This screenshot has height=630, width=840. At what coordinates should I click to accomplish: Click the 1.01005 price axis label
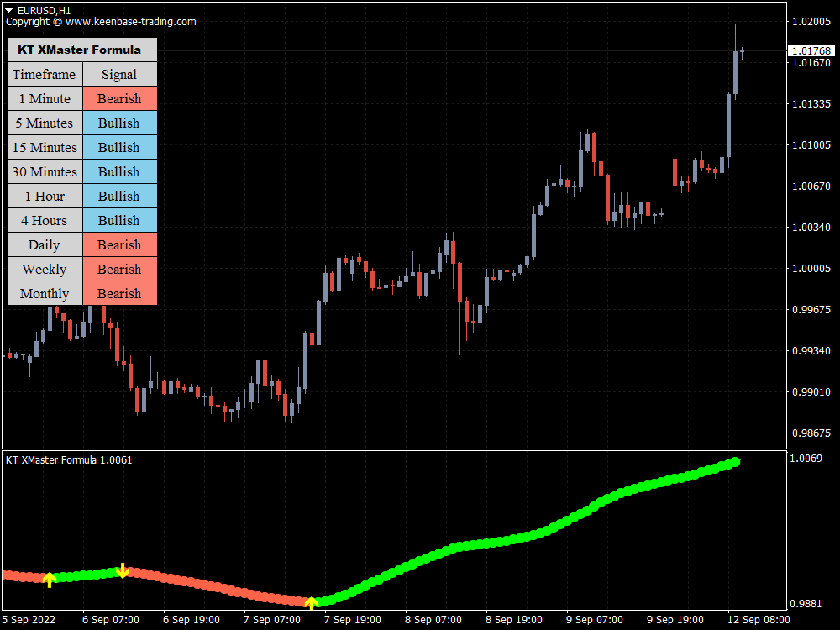[x=811, y=145]
